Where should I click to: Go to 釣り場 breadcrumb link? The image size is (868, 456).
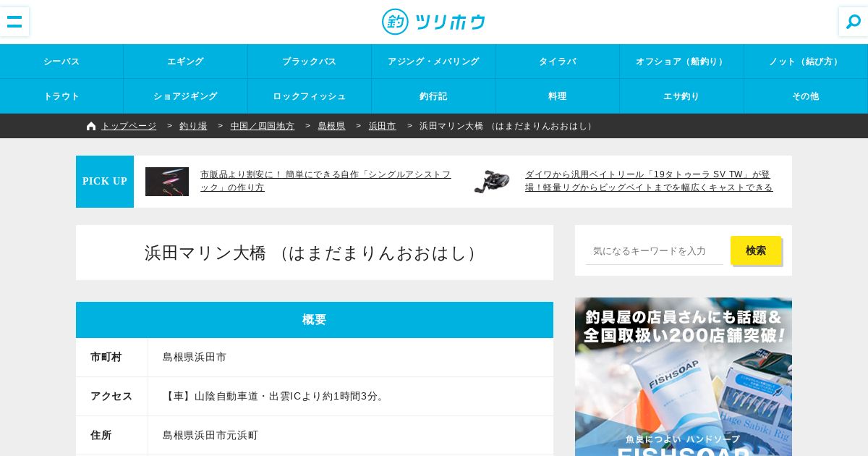[x=193, y=126]
